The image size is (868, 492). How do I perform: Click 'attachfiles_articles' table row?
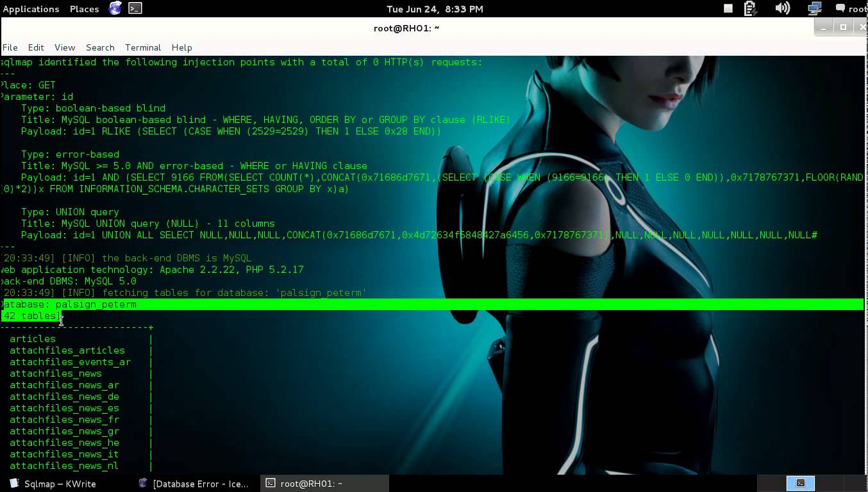(x=67, y=350)
